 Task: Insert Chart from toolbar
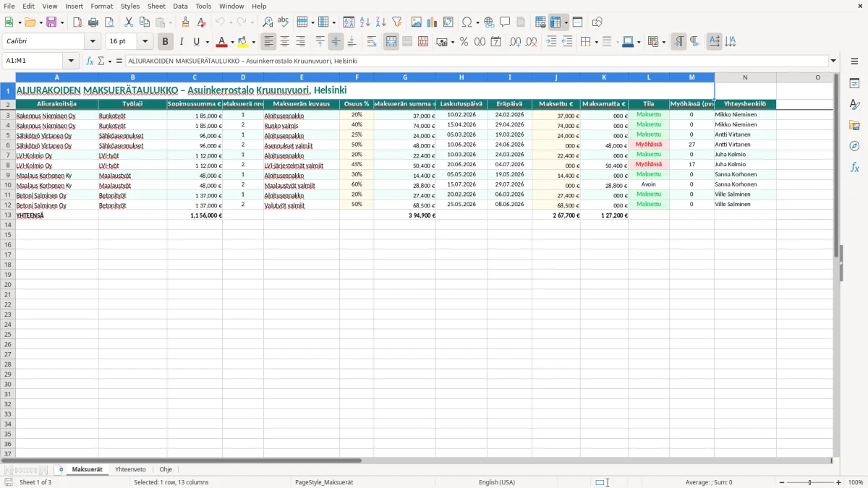(x=433, y=22)
